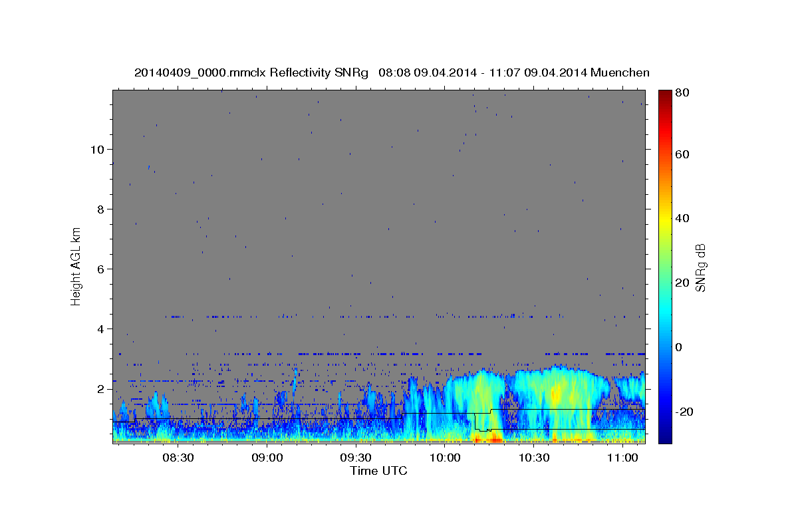Click the 09:30 time tick label
798x532 pixels.
(x=356, y=458)
